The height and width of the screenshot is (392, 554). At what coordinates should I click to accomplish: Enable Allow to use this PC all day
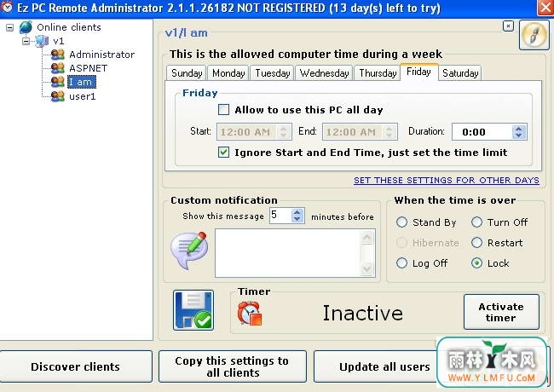(x=223, y=109)
